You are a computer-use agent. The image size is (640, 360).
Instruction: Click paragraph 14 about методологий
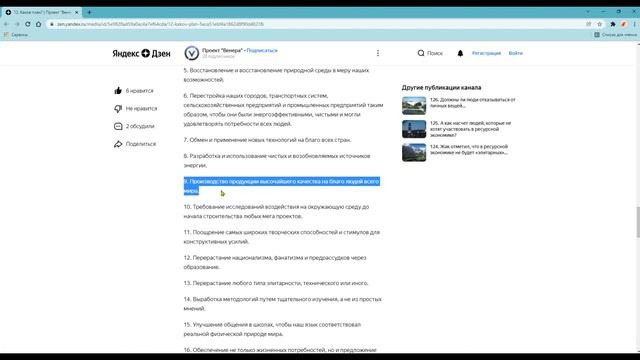(x=283, y=304)
